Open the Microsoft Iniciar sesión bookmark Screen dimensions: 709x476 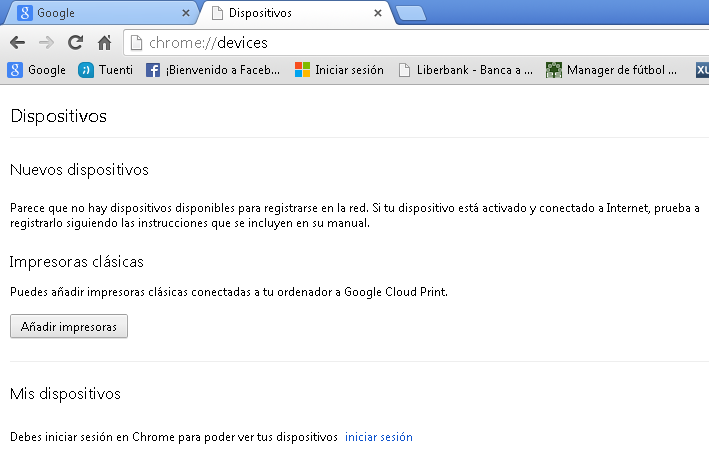pos(339,70)
